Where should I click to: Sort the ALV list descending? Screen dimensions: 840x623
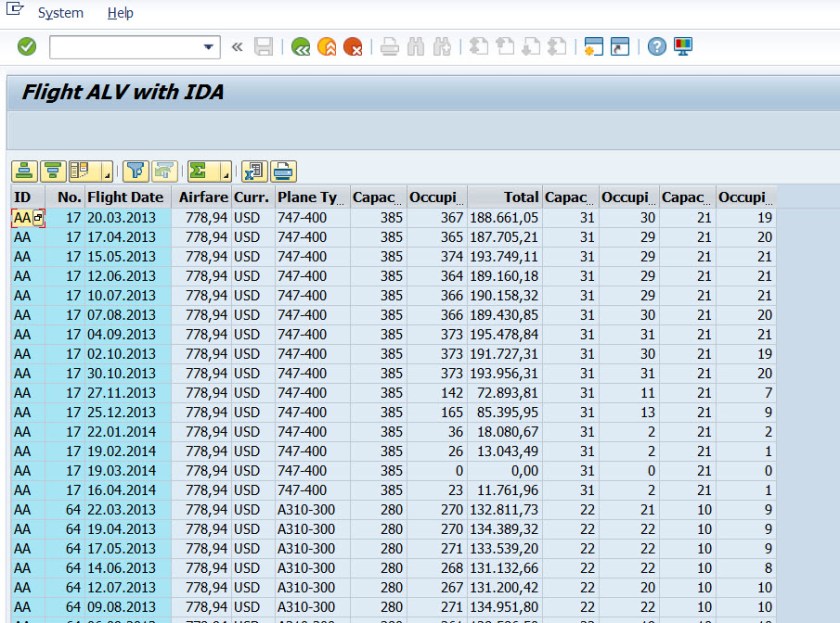pyautogui.click(x=52, y=171)
